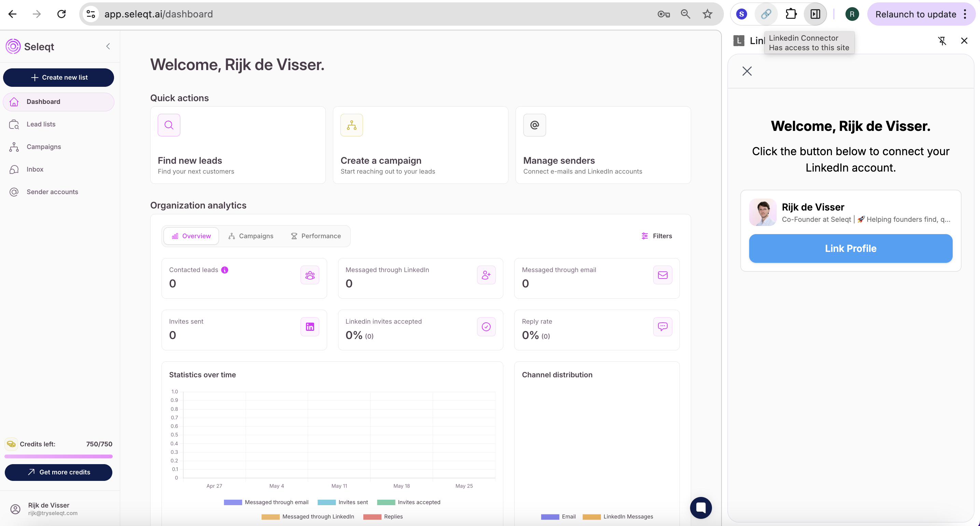Click the Credits left progress bar
Viewport: 980px width, 526px height.
tap(59, 456)
